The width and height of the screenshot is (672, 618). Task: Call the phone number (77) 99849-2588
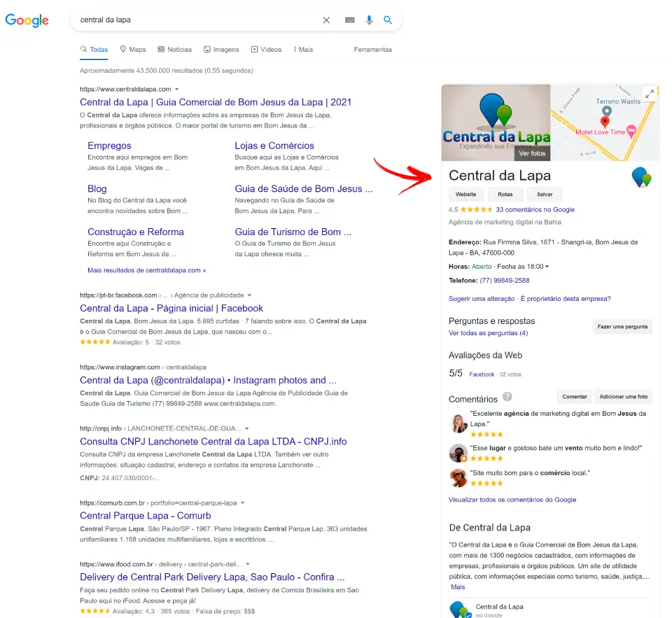(505, 281)
